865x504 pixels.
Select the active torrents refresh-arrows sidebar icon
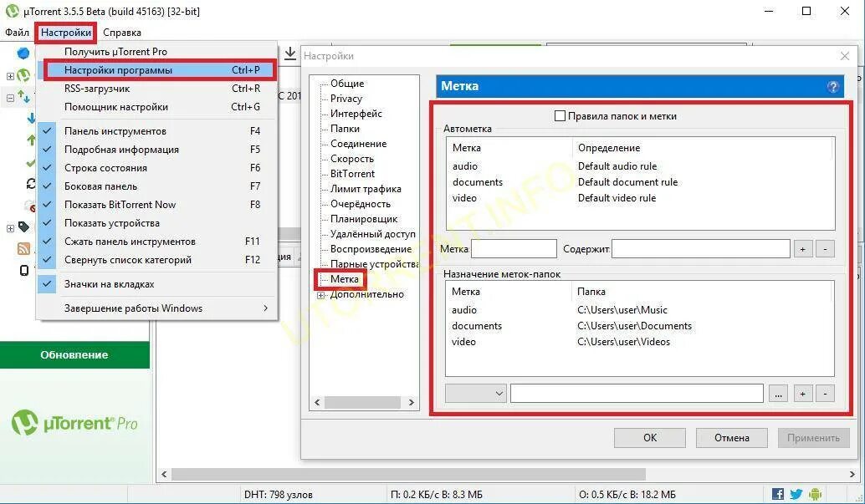tap(31, 184)
